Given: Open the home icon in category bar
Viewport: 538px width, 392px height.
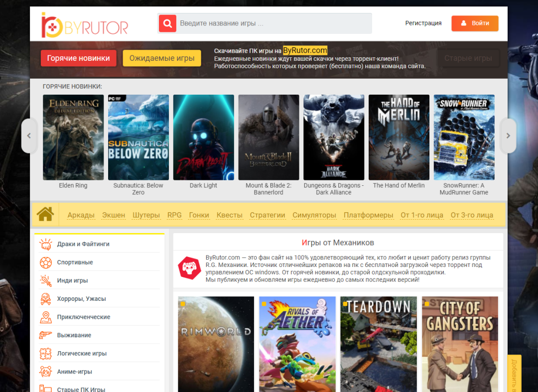Looking at the screenshot, I should tap(45, 214).
